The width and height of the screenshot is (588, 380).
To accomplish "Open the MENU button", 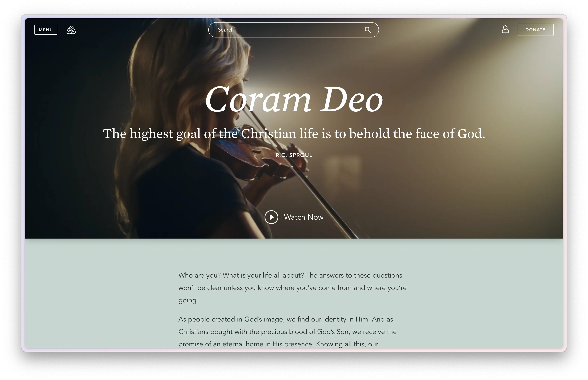I will tap(46, 30).
